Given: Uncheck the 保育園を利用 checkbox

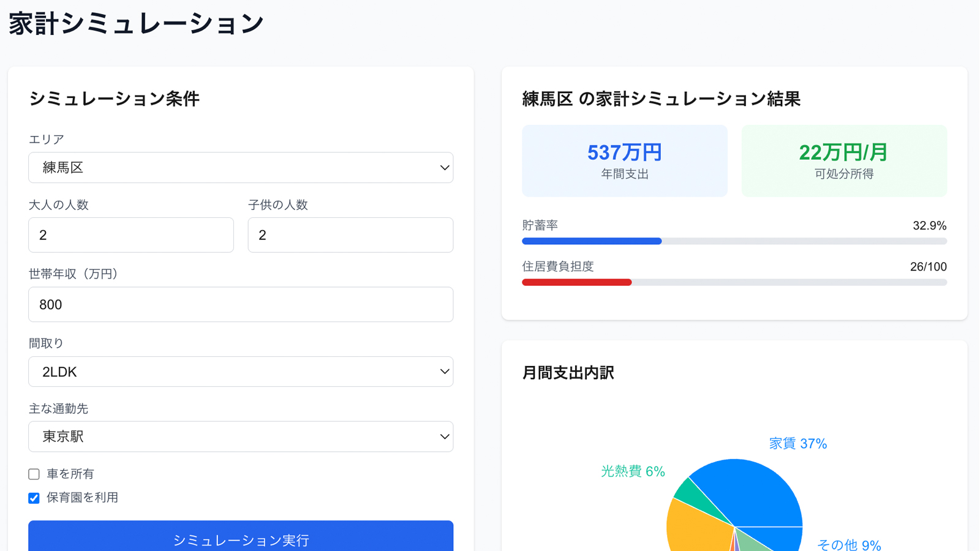Looking at the screenshot, I should (x=34, y=498).
